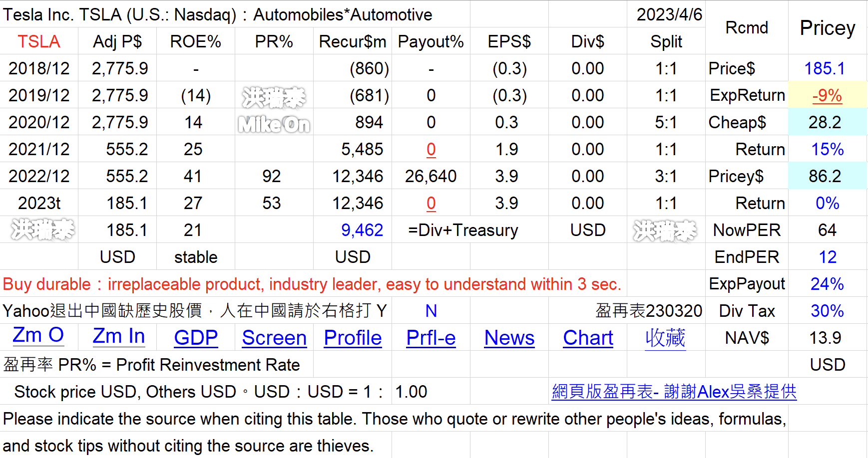Select the Rcmd label cell
Viewport: 868px width, 458px height.
pyautogui.click(x=747, y=28)
